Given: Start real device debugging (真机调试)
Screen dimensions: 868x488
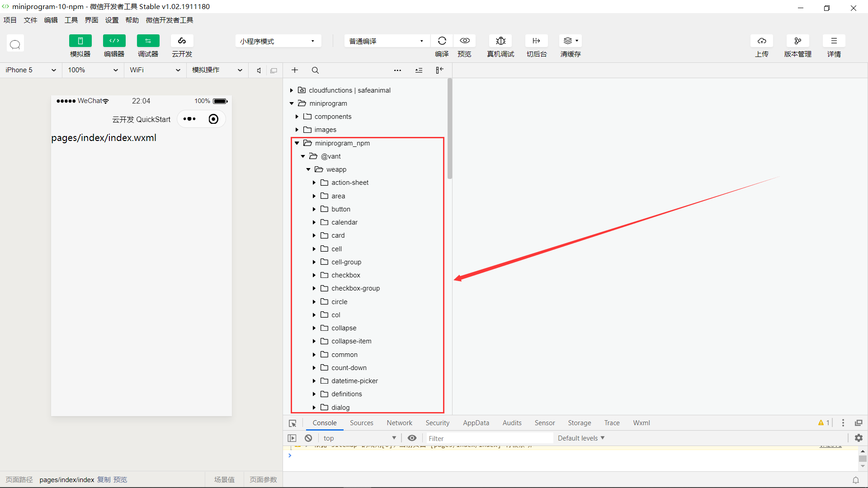Looking at the screenshot, I should coord(500,41).
